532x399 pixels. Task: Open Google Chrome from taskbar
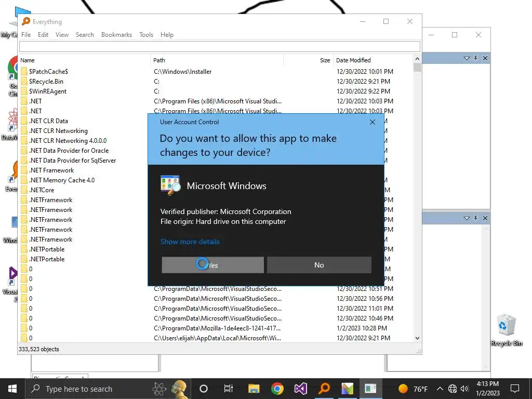(277, 389)
